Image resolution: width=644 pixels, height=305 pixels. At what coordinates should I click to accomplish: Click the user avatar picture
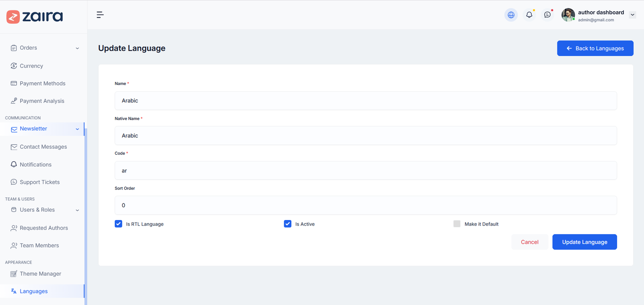[568, 15]
